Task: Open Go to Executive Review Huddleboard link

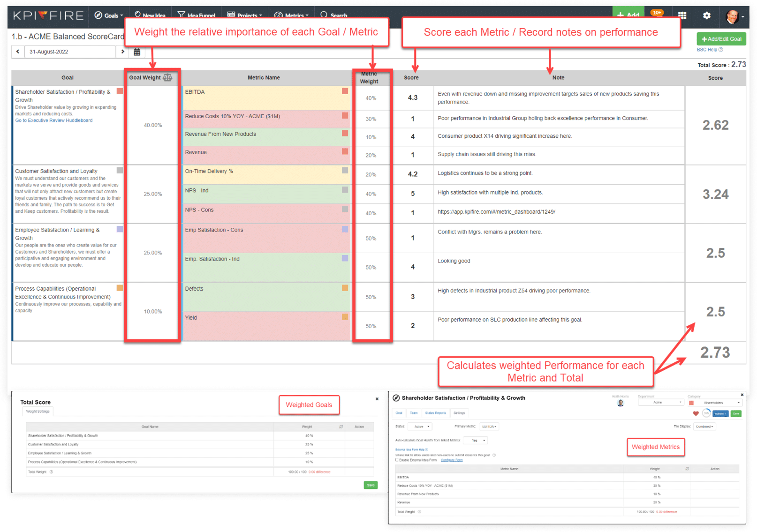Action: click(54, 120)
